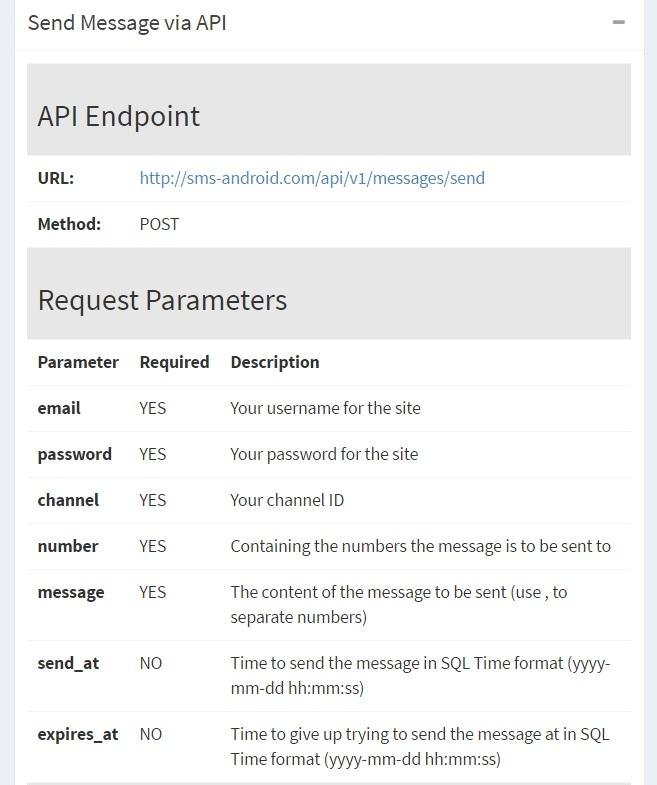
Task: Select the expires_at parameter name
Action: point(78,734)
